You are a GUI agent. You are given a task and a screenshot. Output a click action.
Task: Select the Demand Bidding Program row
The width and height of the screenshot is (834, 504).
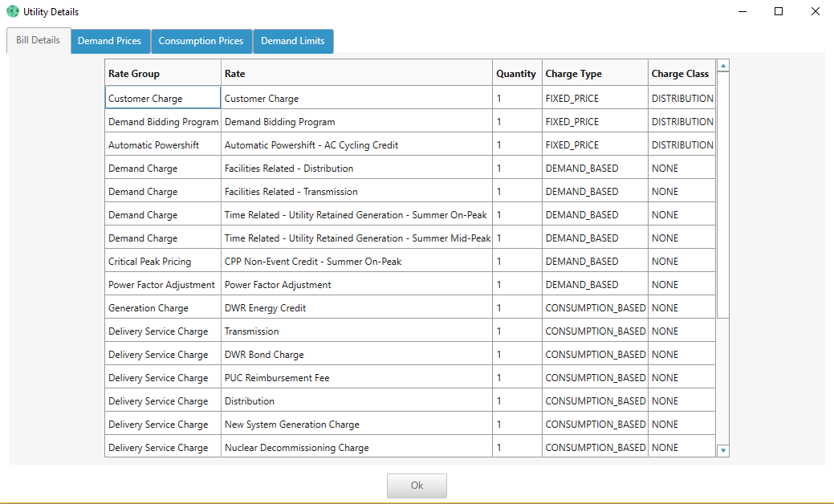(x=162, y=121)
